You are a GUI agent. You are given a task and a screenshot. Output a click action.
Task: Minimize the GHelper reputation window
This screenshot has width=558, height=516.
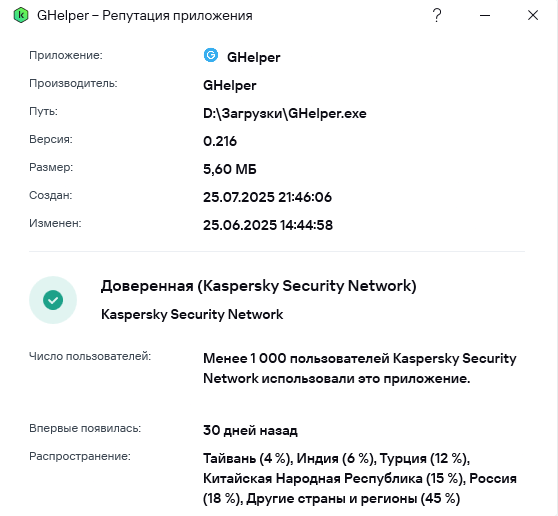[485, 15]
